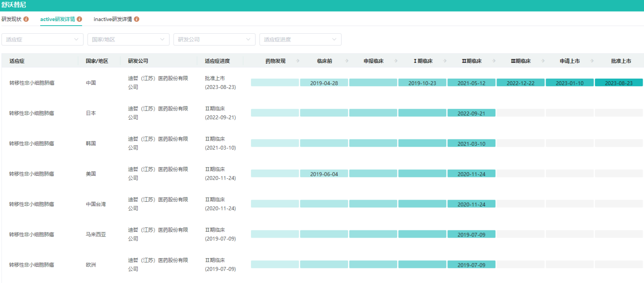
Task: Click arrow icon after 临床前 column header
Action: (347, 61)
